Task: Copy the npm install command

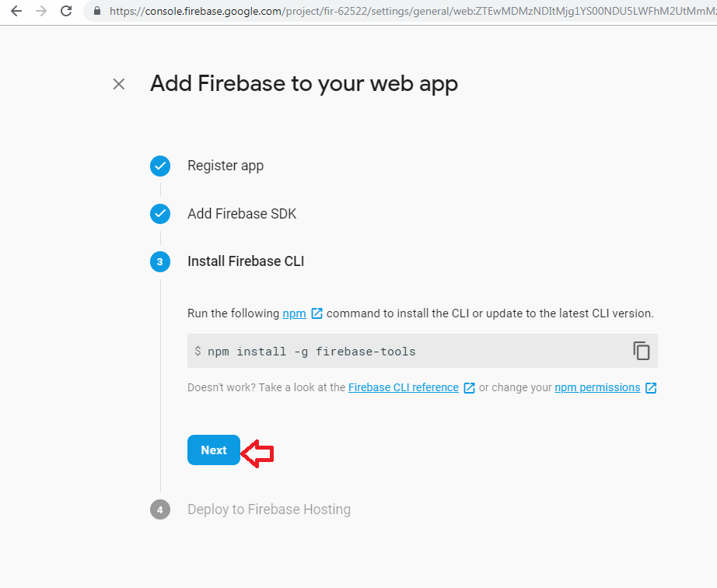Action: (x=641, y=351)
